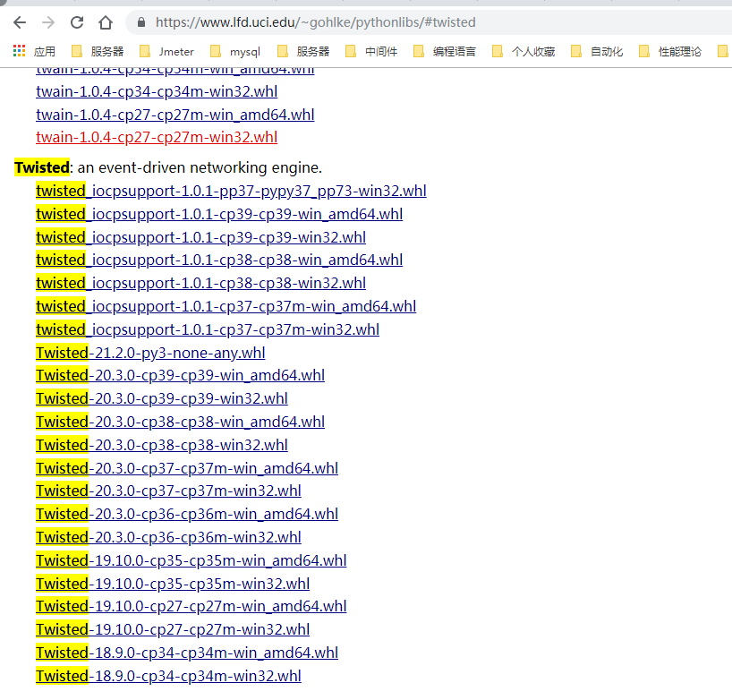Download twain-1.0.4-cp34-cp34m-win32.whl
The width and height of the screenshot is (732, 700).
[x=157, y=91]
